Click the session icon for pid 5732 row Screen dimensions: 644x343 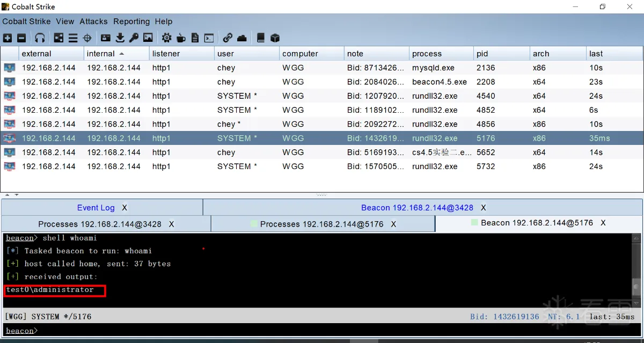pyautogui.click(x=10, y=166)
